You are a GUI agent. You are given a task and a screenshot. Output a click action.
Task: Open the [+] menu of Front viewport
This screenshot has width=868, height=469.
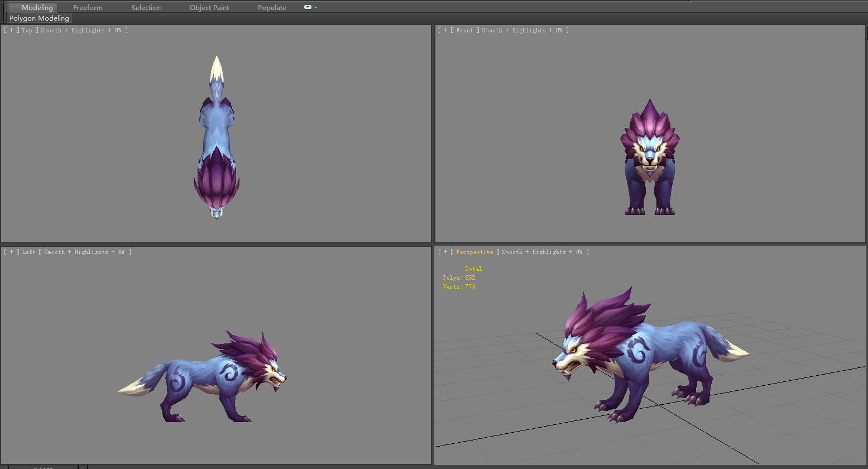445,30
